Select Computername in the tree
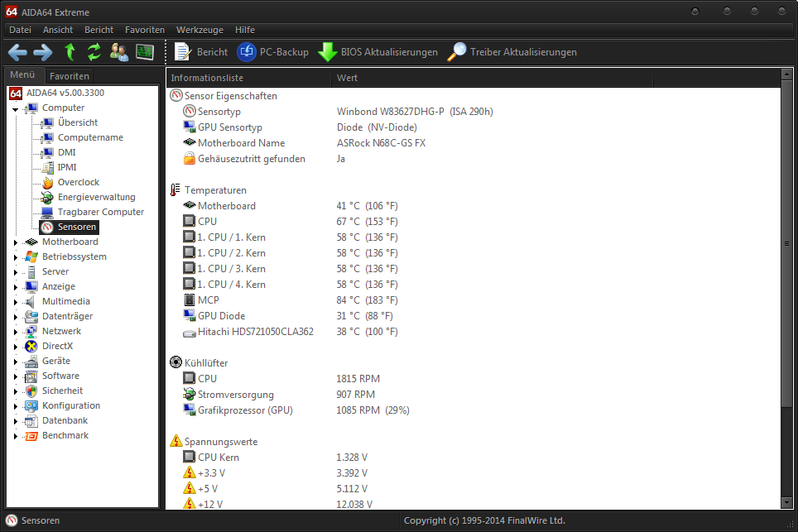 pos(90,137)
